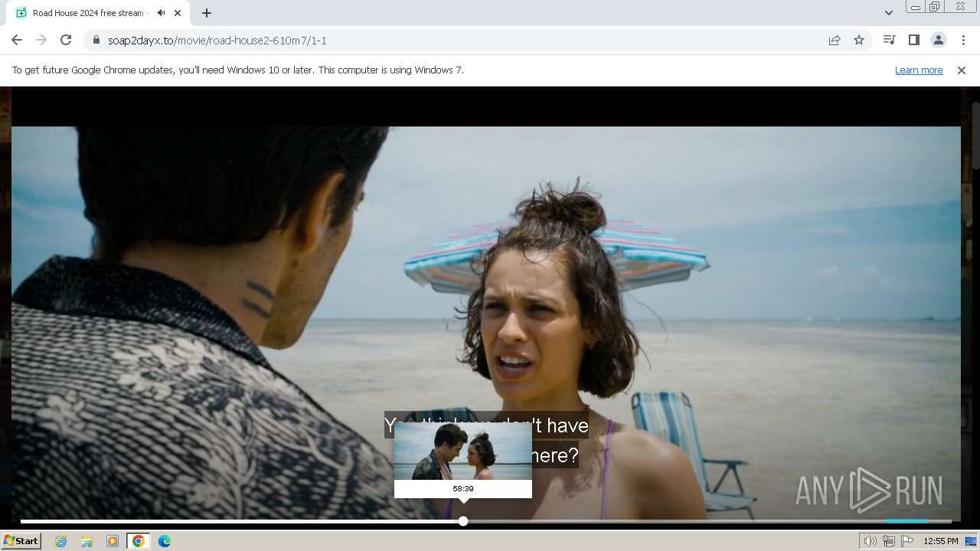This screenshot has width=980, height=551.
Task: Share this page using the share icon
Action: click(x=835, y=40)
